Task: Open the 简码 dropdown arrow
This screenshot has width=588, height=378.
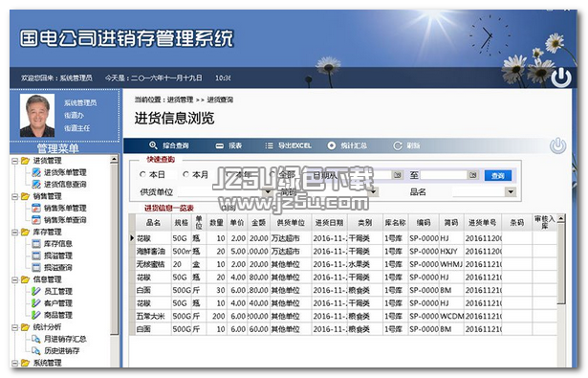Action: point(373,192)
